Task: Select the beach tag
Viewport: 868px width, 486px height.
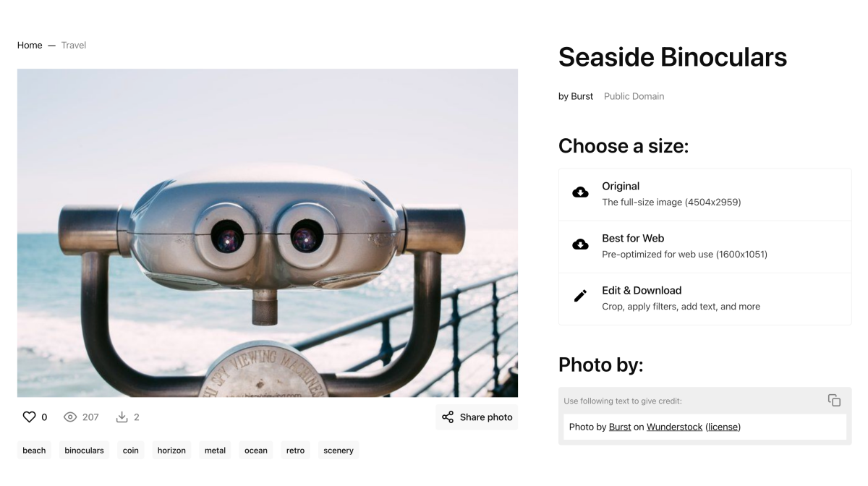Action: pyautogui.click(x=34, y=451)
